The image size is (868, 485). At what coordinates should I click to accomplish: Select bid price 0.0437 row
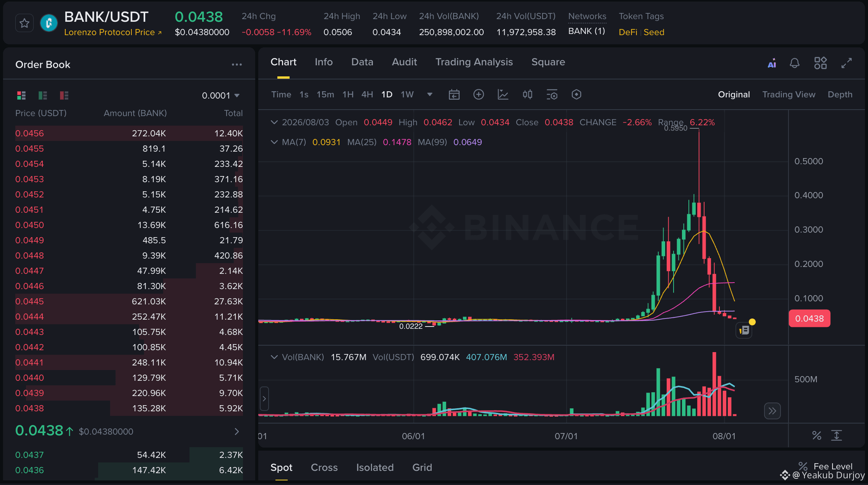[129, 455]
